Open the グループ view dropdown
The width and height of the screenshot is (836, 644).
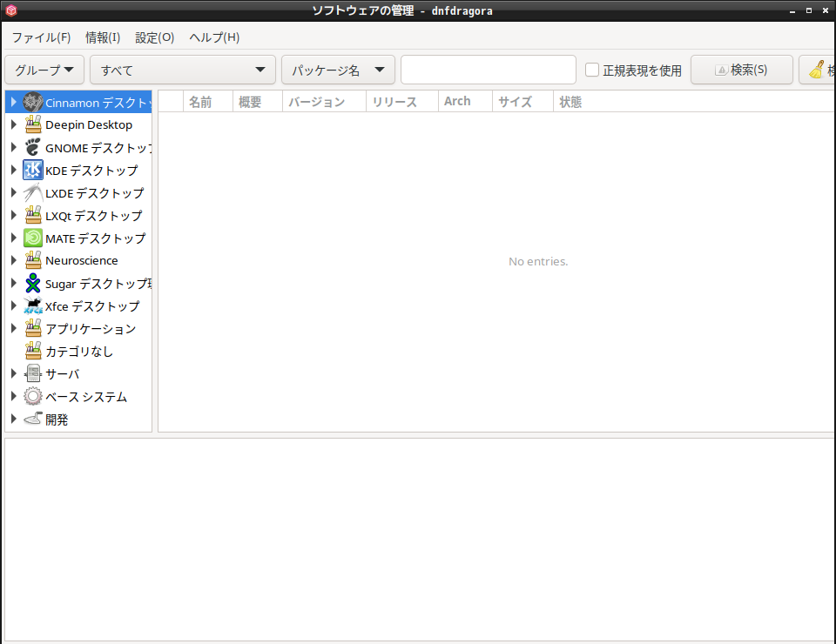click(44, 70)
